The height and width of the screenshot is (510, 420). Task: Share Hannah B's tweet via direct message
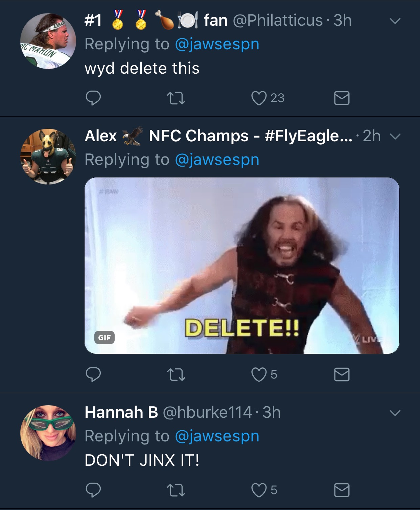tap(342, 490)
